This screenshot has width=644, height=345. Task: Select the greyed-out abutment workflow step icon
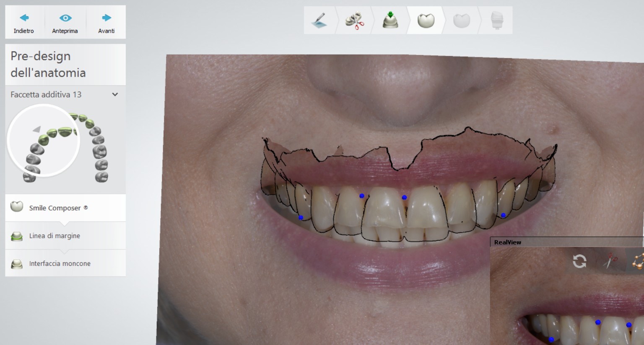[x=497, y=20]
